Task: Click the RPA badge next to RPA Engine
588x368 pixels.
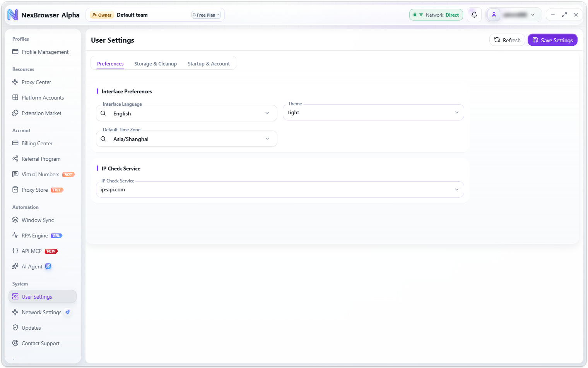Action: (56, 236)
